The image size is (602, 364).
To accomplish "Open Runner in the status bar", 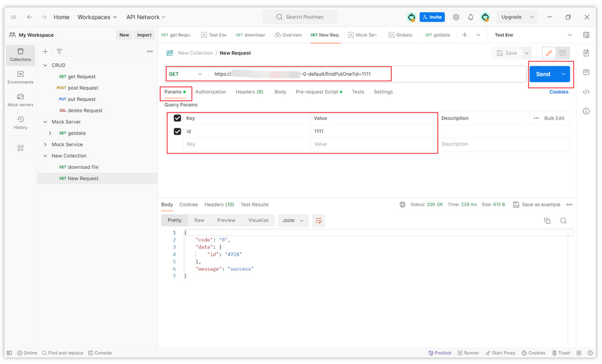I will 468,353.
